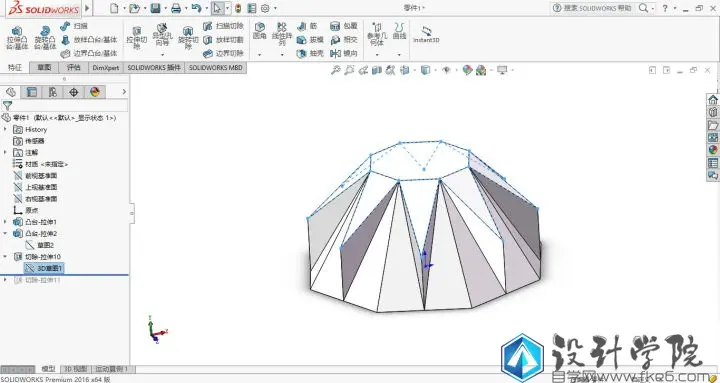Choose the Lofted Cut (放样切割) tool

223,40
